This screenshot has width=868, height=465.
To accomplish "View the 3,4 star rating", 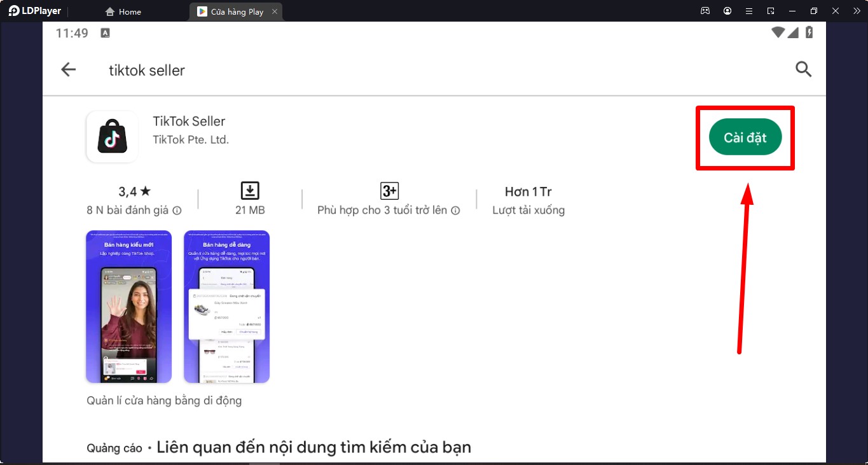I will coord(135,191).
